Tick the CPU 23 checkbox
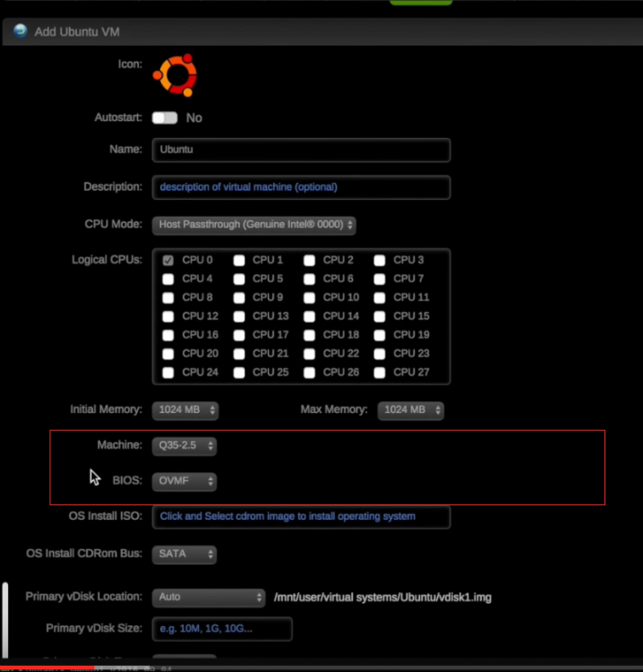Image resolution: width=643 pixels, height=672 pixels. point(380,354)
